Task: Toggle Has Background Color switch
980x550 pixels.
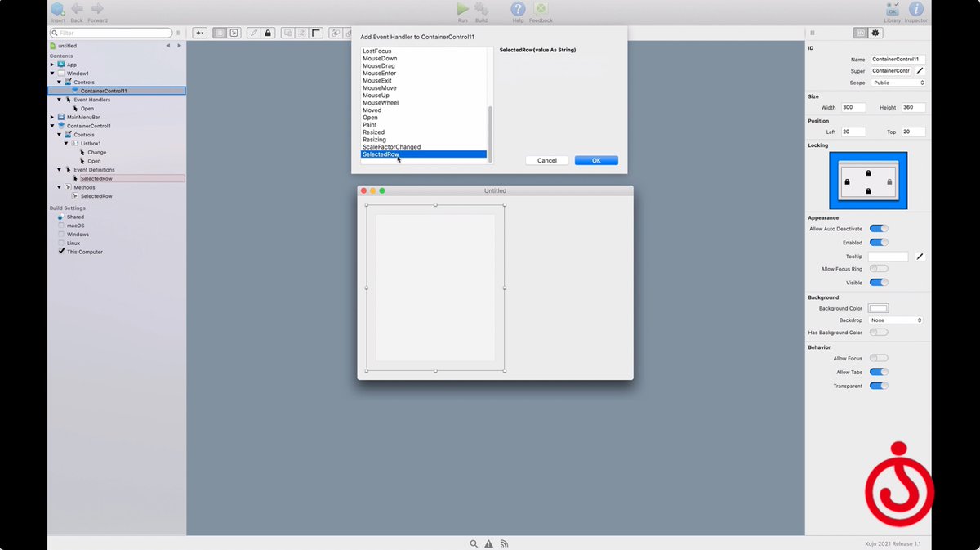Action: [x=879, y=333]
